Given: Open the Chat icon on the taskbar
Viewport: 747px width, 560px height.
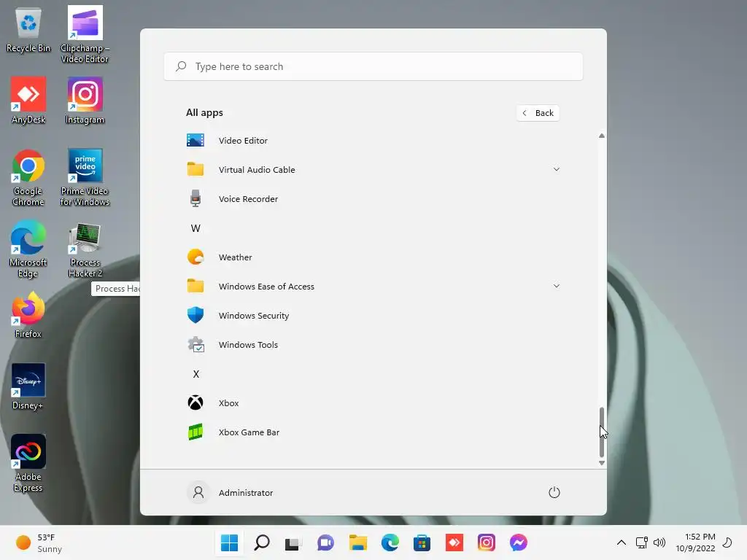Looking at the screenshot, I should click(x=325, y=542).
